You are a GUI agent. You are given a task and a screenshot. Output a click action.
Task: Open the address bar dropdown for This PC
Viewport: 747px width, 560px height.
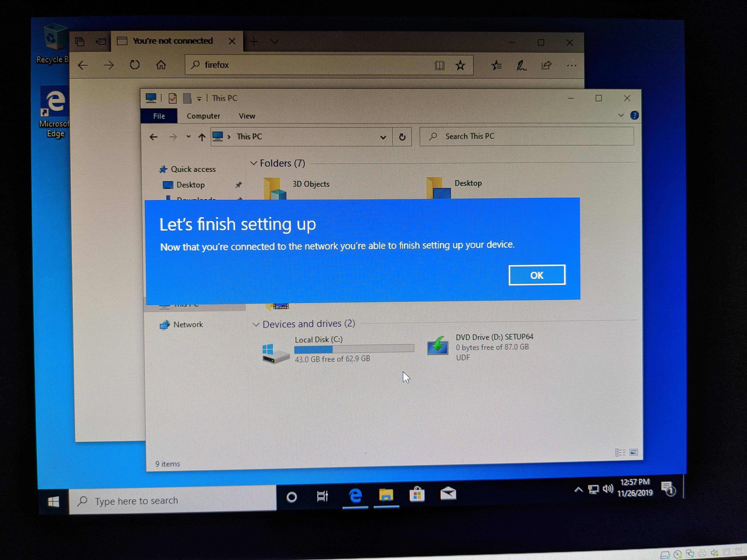tap(383, 137)
